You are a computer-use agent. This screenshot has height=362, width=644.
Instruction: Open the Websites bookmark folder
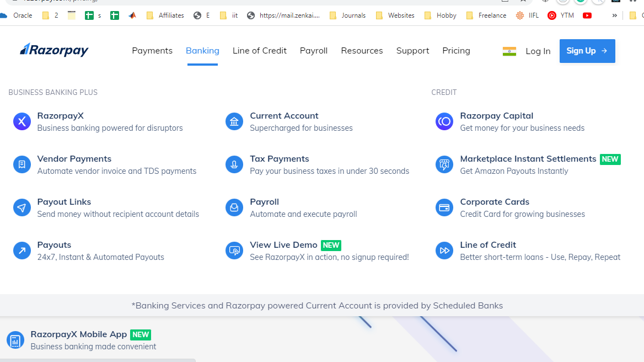[x=395, y=15]
